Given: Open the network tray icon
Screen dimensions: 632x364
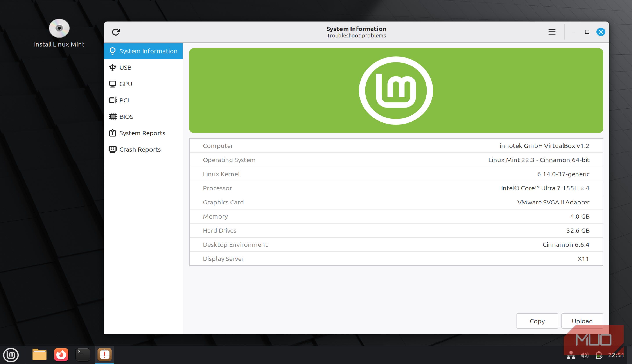Looking at the screenshot, I should click(x=571, y=355).
